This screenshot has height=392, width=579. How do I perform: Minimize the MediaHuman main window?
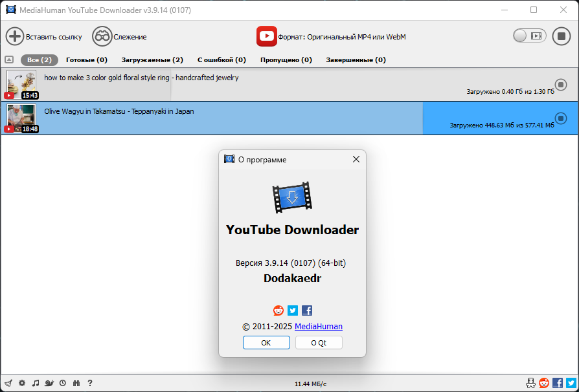pos(504,10)
